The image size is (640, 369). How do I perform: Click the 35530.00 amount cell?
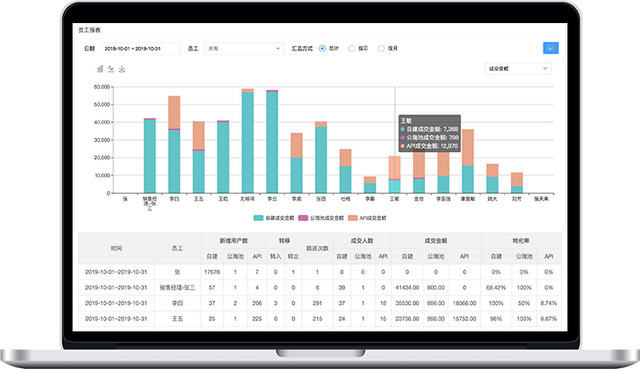click(407, 303)
